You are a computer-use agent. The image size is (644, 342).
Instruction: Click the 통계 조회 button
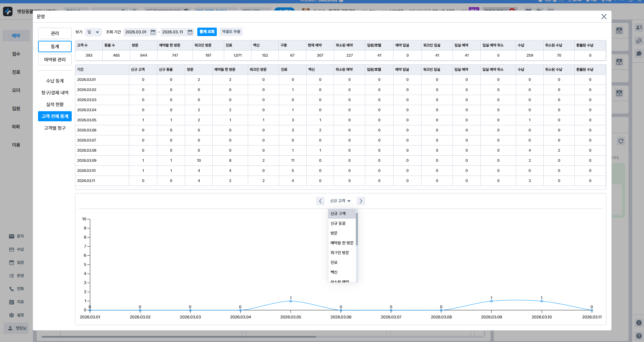click(207, 32)
